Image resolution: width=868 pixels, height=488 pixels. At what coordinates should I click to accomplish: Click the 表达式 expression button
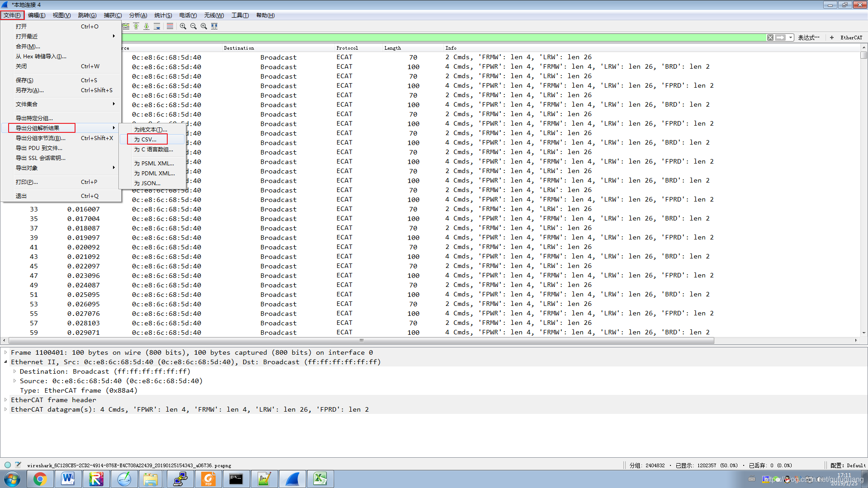808,38
